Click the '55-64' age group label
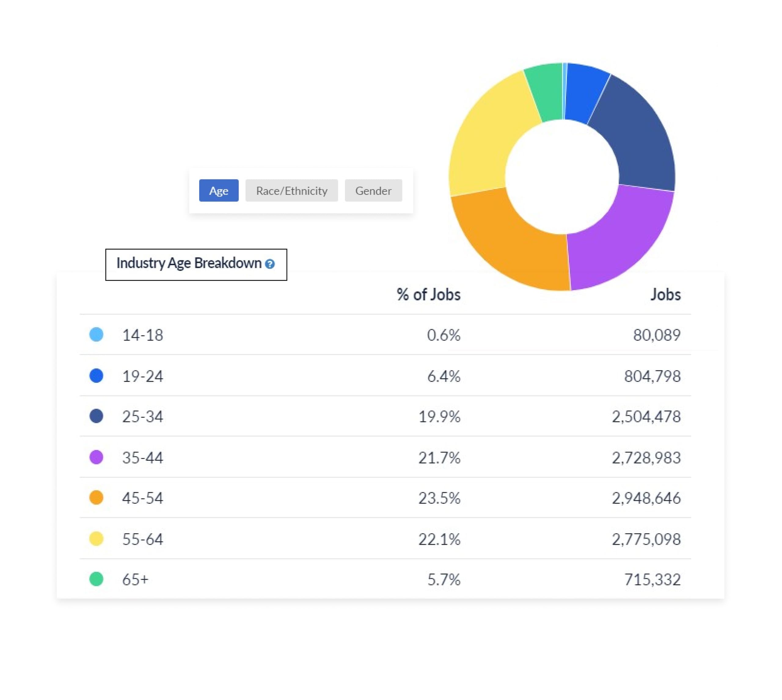This screenshot has height=700, width=782. pos(143,539)
